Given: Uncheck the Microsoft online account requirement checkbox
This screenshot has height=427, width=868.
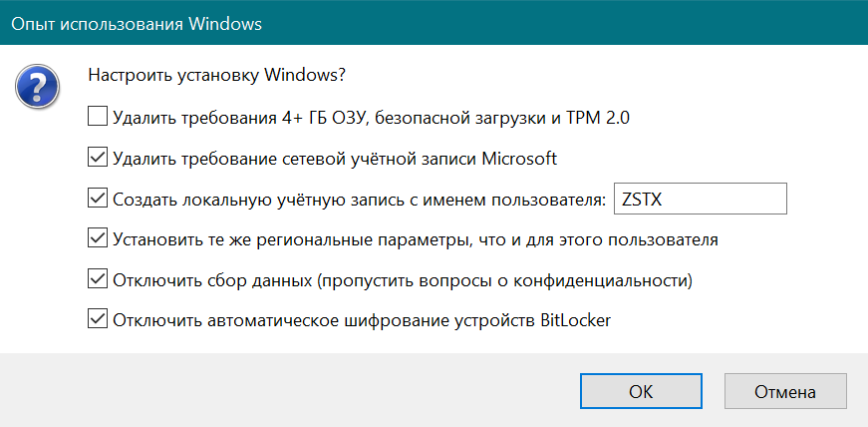Looking at the screenshot, I should tap(98, 158).
